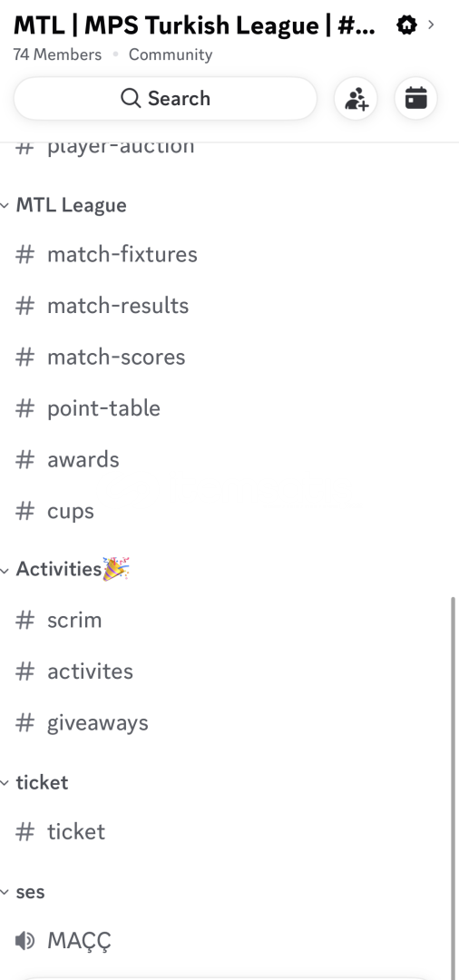Open the server events calendar icon
Image resolution: width=459 pixels, height=980 pixels.
coord(415,99)
